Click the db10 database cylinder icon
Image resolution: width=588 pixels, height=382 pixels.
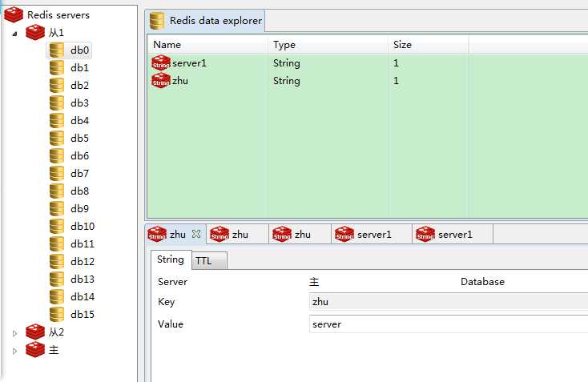(x=57, y=226)
